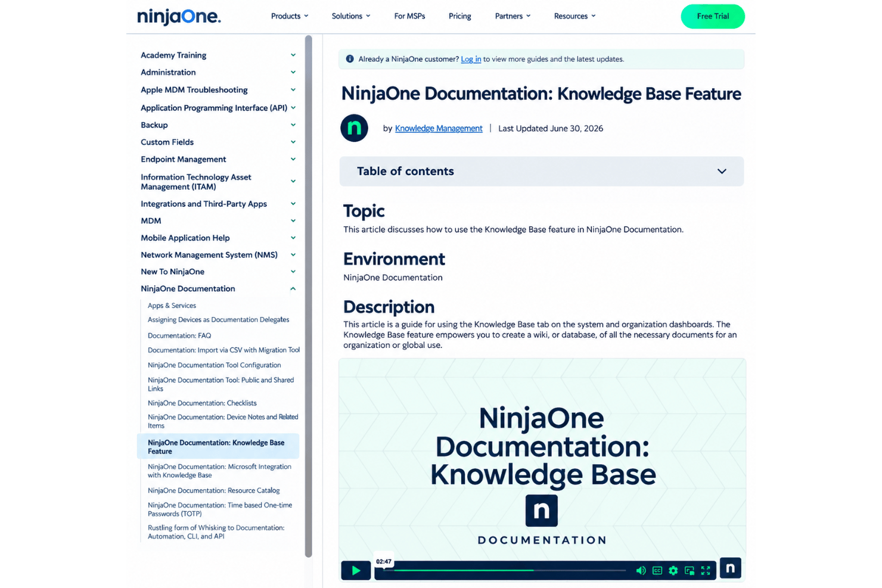Open the NinjaOne logo home link
Viewport: 882px width, 588px height.
[179, 16]
